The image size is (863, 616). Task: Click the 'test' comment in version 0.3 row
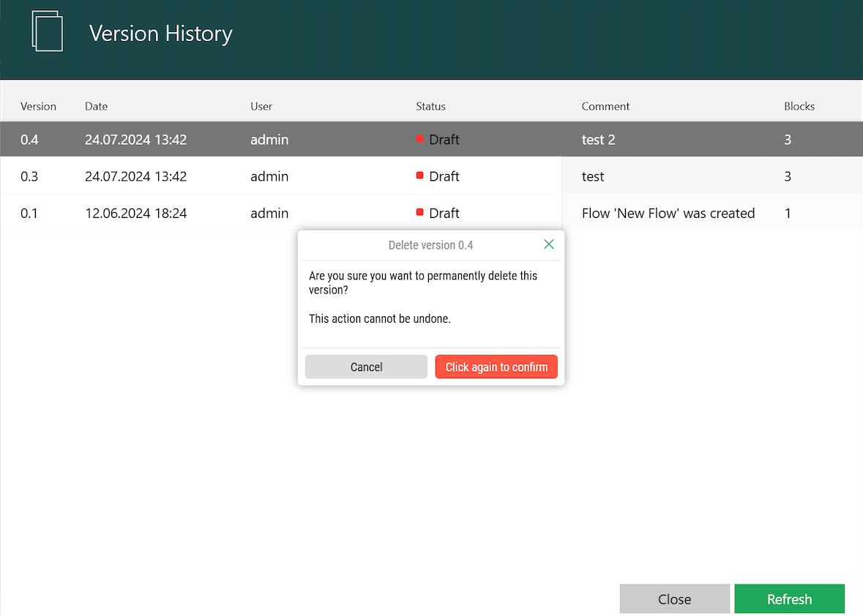(593, 176)
